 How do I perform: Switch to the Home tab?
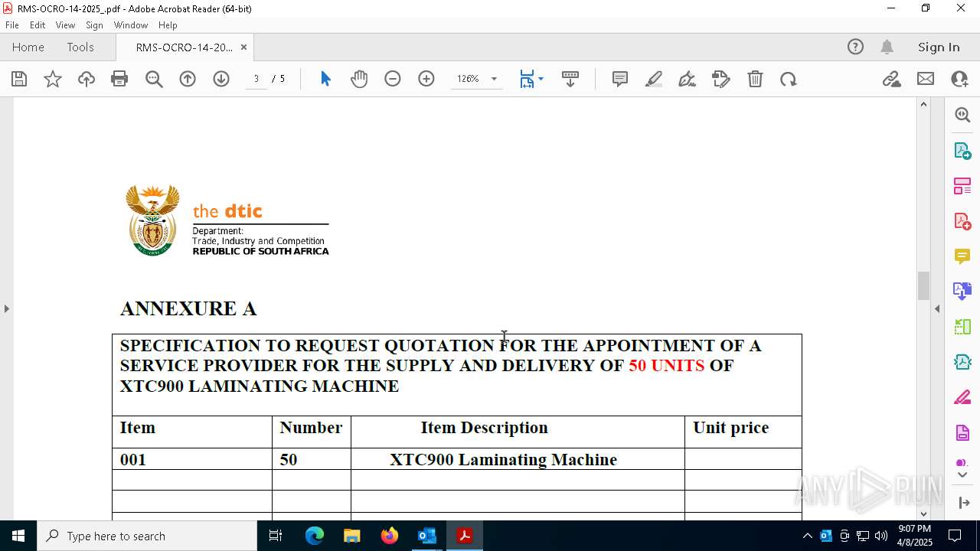[28, 47]
